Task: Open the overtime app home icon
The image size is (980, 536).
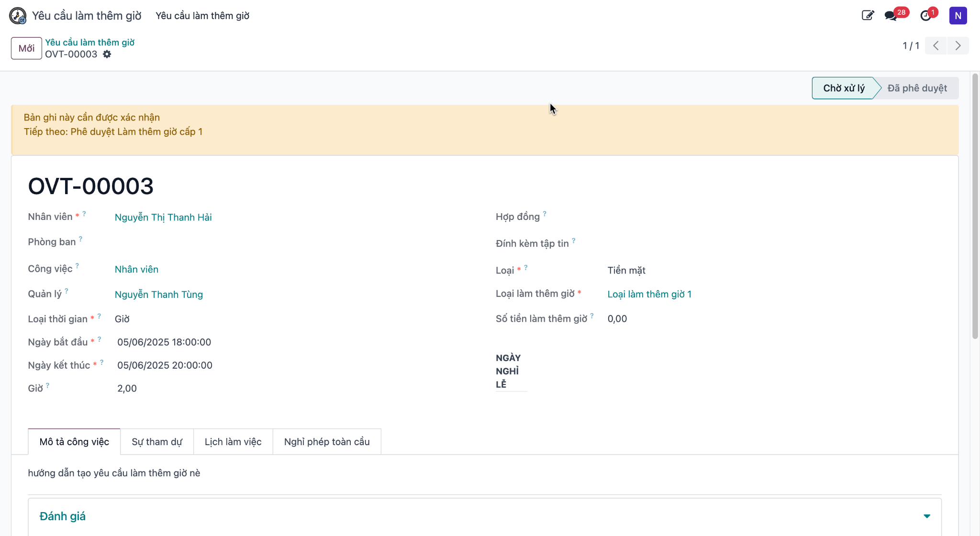Action: pos(18,16)
